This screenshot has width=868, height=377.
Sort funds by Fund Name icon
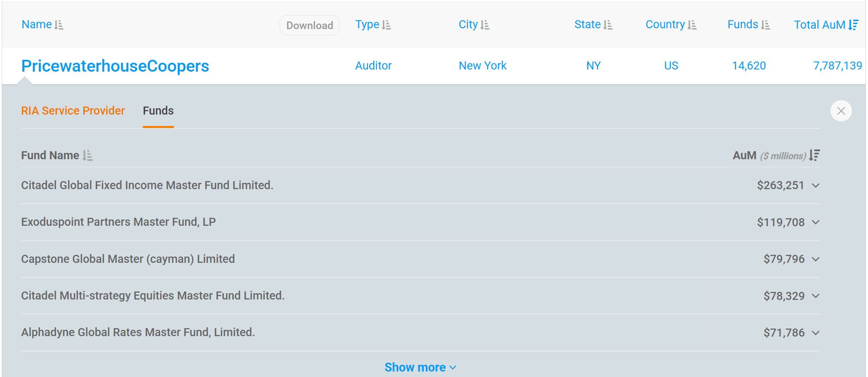tap(88, 155)
